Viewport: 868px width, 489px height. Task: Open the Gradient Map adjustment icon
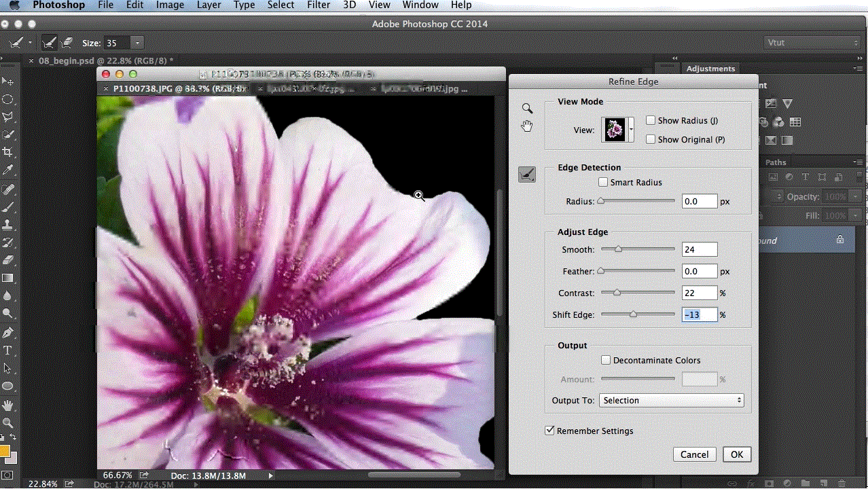pyautogui.click(x=787, y=140)
